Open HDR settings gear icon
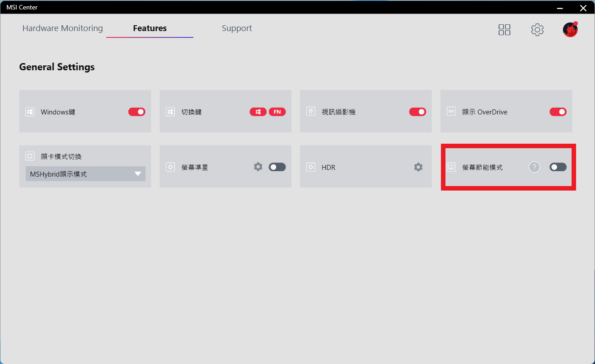 (418, 167)
